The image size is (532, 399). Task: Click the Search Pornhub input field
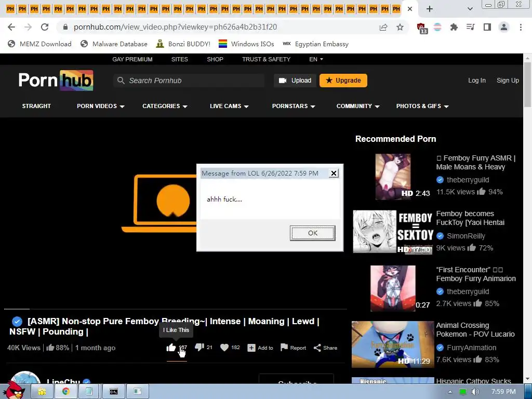coord(189,81)
